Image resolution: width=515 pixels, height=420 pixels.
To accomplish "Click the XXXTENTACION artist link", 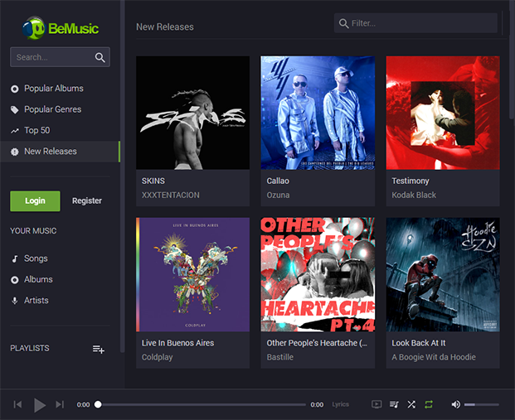I will [x=171, y=196].
